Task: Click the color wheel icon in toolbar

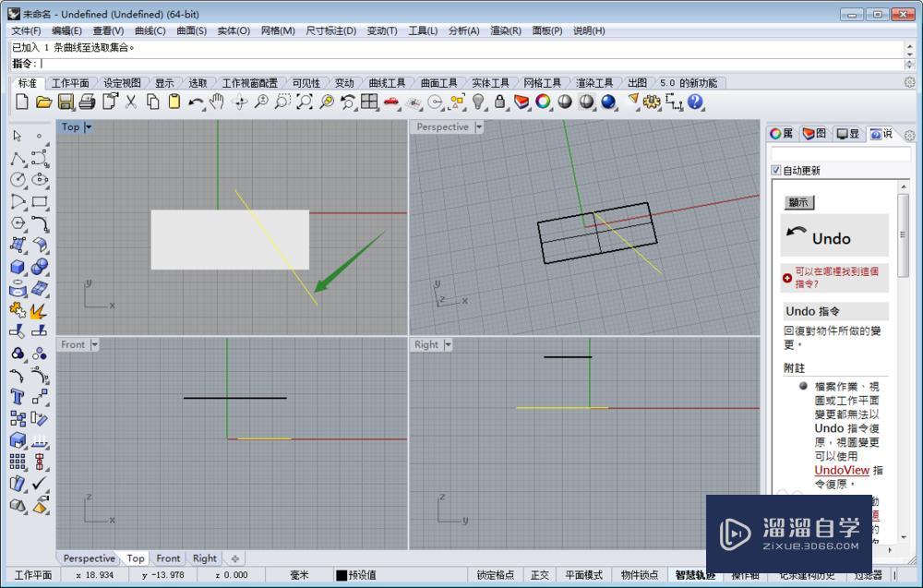Action: [543, 102]
